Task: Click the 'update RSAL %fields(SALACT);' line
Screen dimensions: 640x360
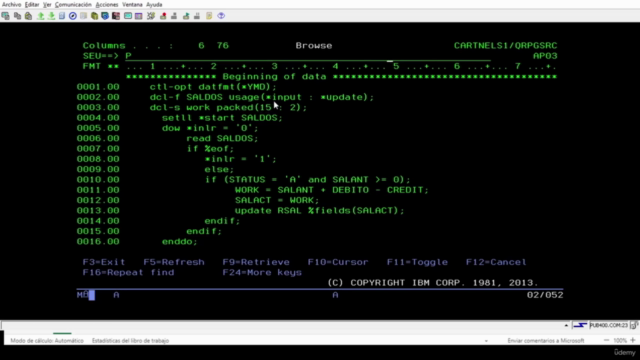Action: (x=320, y=211)
